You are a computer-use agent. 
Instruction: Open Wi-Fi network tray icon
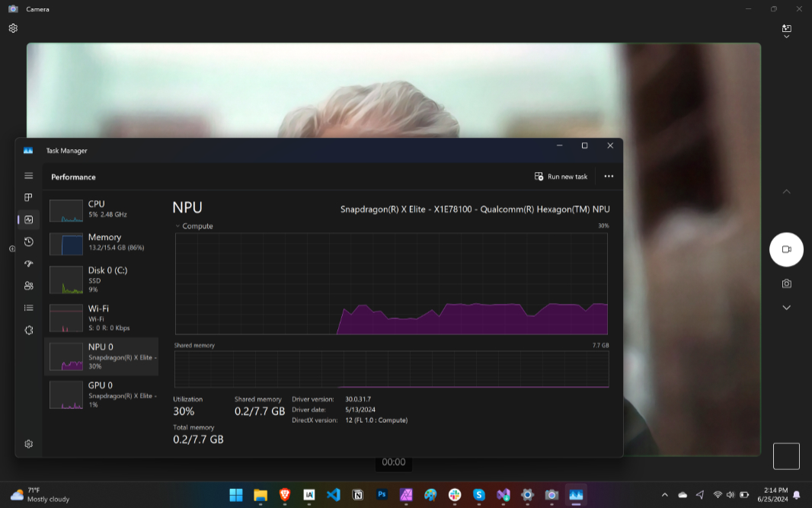coord(718,495)
